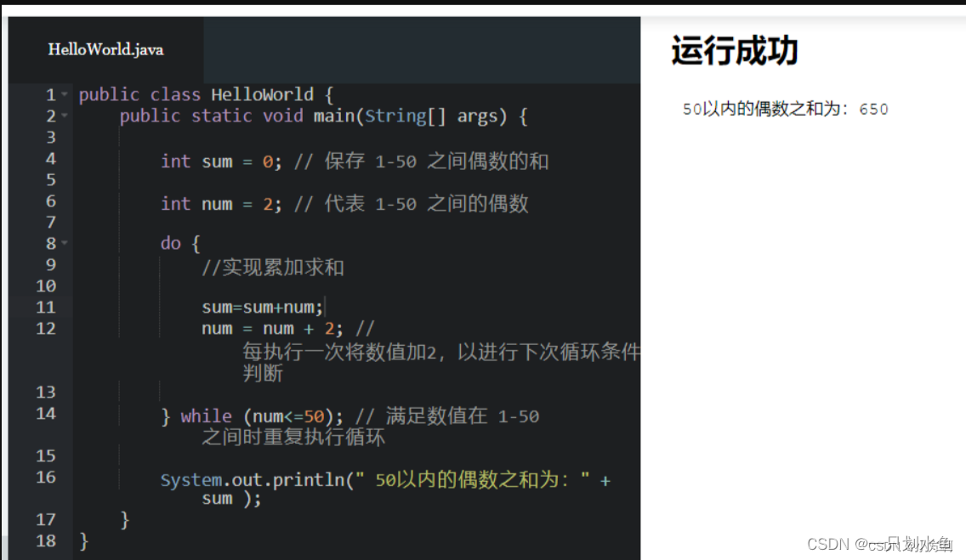Collapse the do block fold arrow on line 8
Screen dimensions: 966x560
[x=65, y=243]
